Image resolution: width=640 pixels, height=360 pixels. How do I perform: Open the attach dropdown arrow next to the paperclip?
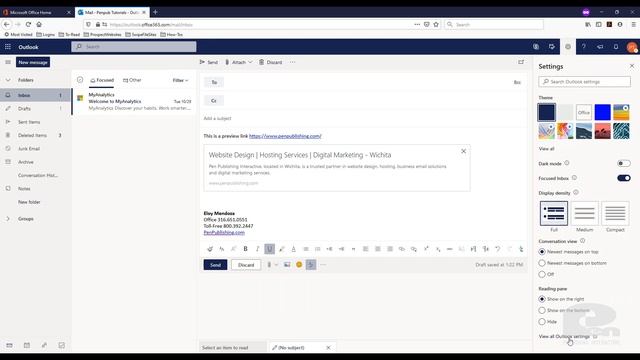[x=276, y=264]
